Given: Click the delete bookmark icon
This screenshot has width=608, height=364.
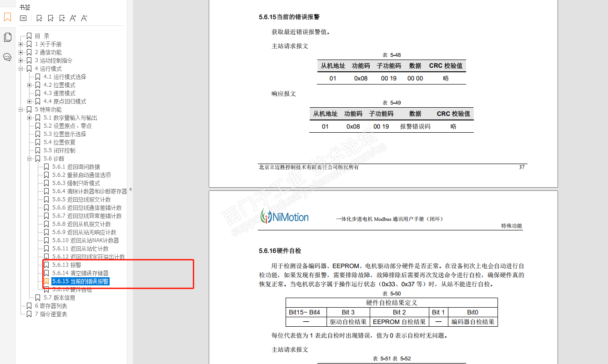Looking at the screenshot, I should 39,18.
